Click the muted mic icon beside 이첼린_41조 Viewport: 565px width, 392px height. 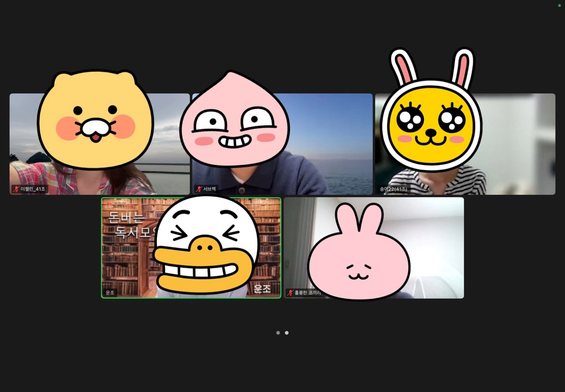coord(16,189)
